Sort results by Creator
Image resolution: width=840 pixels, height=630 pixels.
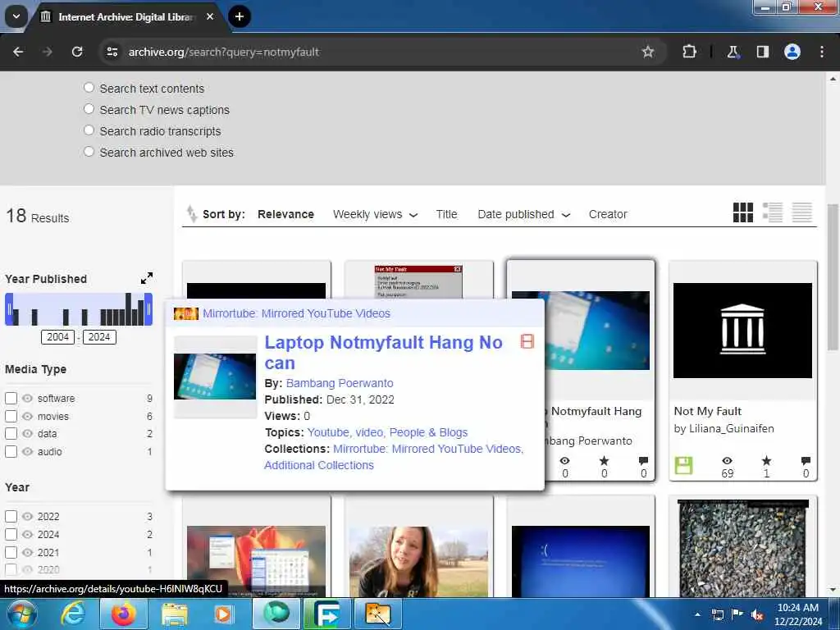(608, 214)
